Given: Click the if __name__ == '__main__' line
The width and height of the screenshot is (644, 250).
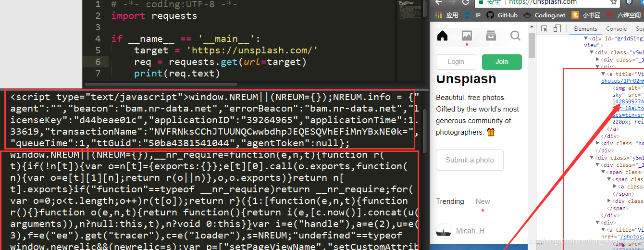Looking at the screenshot, I should coord(186,39).
